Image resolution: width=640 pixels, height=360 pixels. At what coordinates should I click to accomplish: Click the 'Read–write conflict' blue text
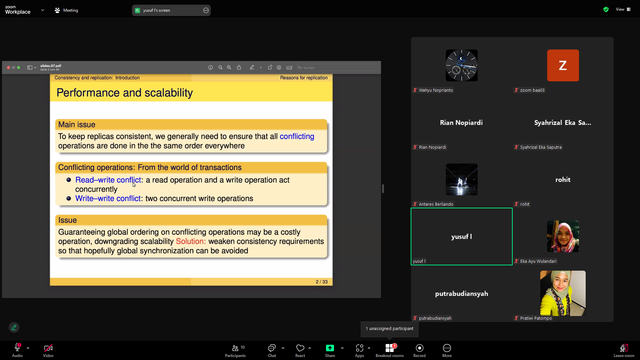click(108, 180)
